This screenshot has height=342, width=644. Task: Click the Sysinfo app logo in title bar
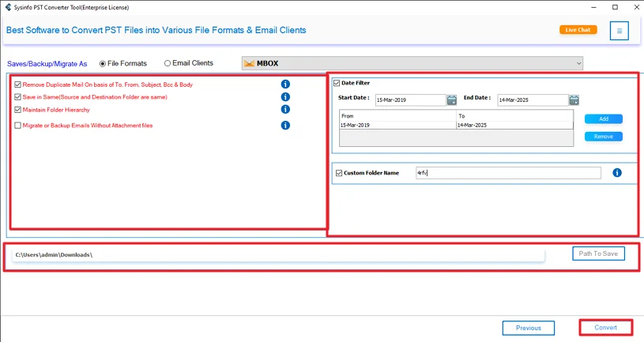tap(8, 7)
